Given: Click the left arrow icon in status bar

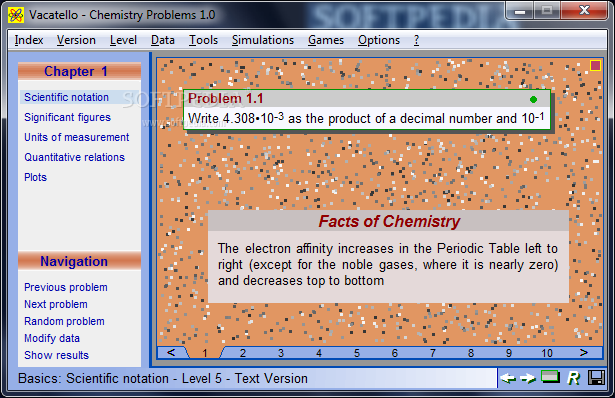Looking at the screenshot, I should 508,378.
